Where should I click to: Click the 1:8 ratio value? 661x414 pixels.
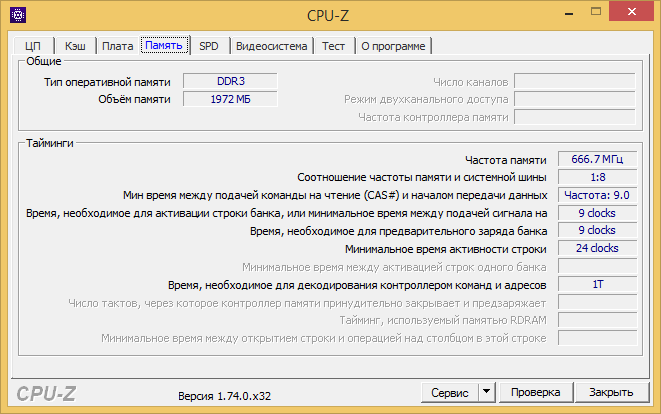[x=597, y=177]
